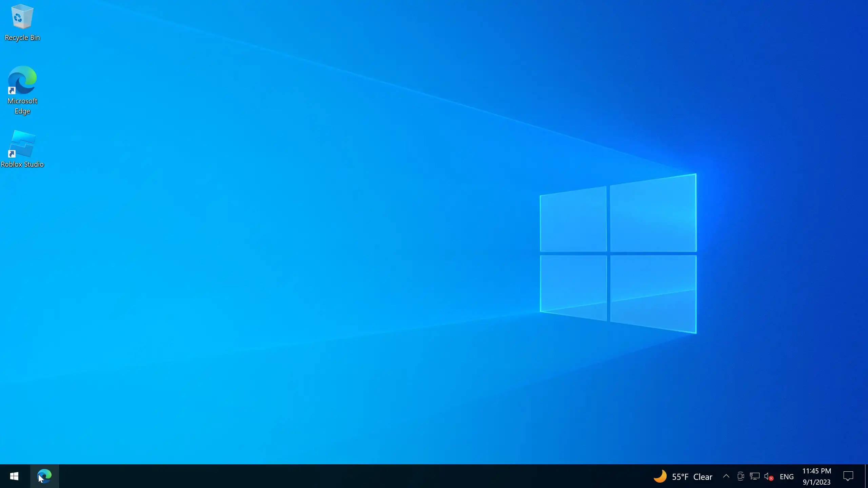Open the Action Center notifications icon
Viewport: 868px width, 488px height.
(848, 476)
